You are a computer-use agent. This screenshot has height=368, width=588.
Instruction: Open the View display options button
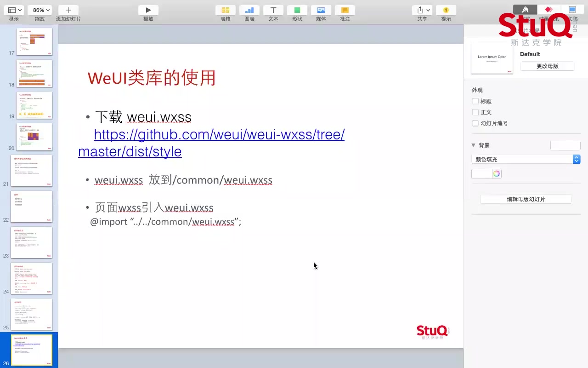[x=14, y=10]
